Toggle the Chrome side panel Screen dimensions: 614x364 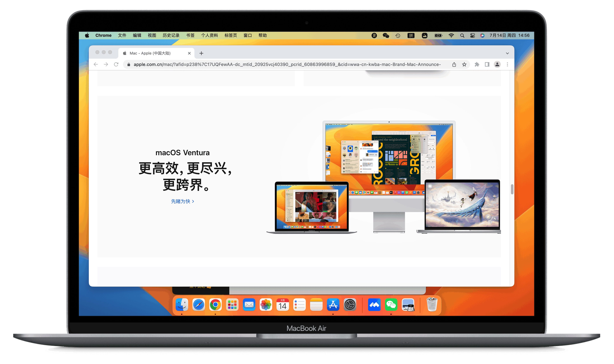pyautogui.click(x=487, y=65)
